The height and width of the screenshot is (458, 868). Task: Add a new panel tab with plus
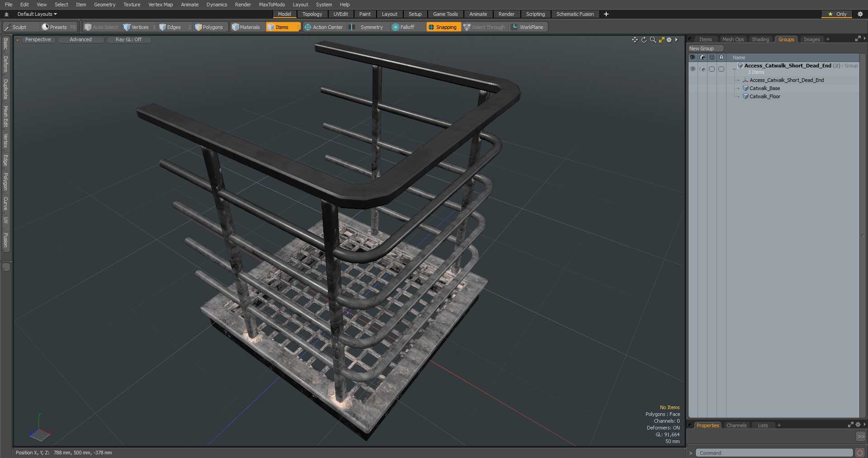(828, 39)
